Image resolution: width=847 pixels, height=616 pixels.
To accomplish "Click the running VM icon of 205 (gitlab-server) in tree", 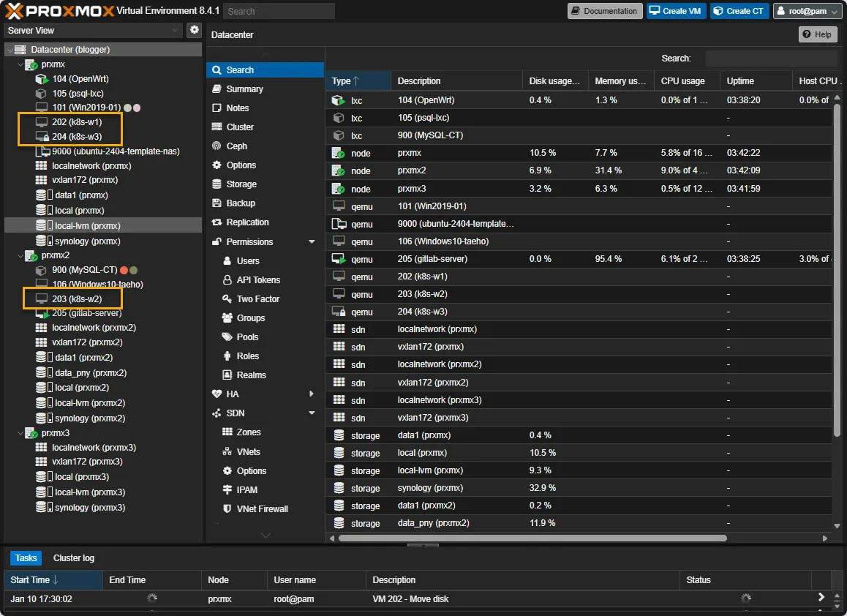I will [x=42, y=313].
